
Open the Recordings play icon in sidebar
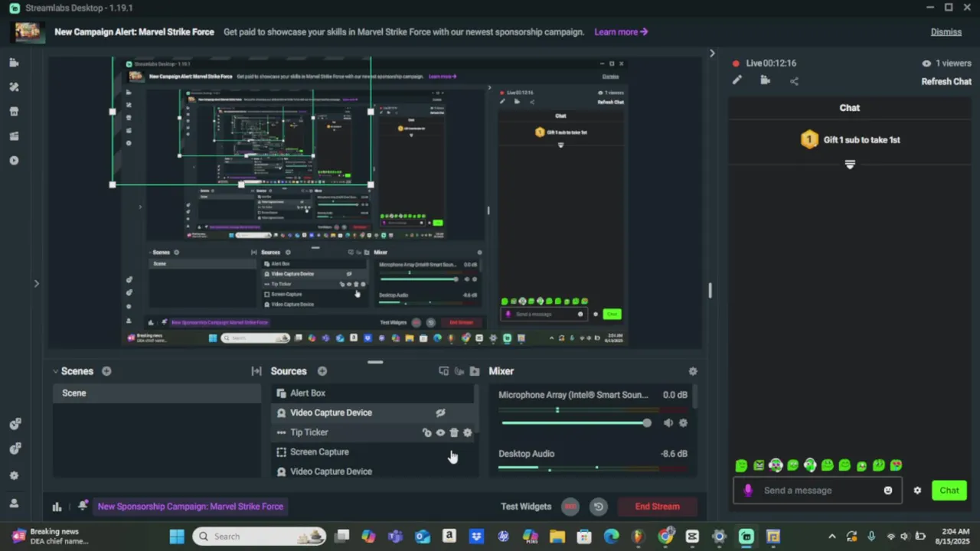[14, 161]
